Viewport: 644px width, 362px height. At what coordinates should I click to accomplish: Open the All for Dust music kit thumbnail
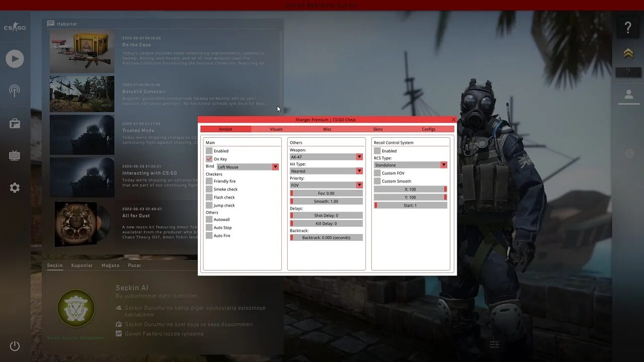pos(82,224)
